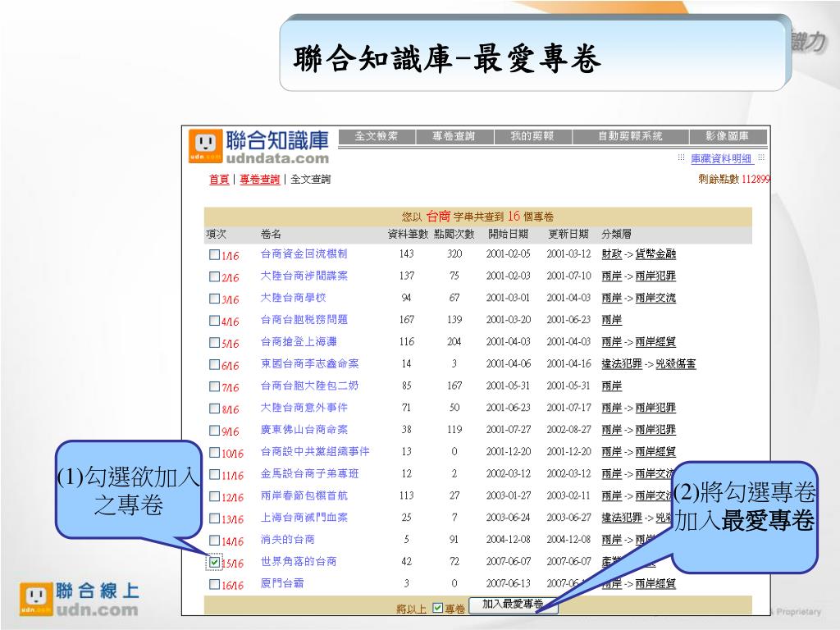Screen dimensions: 840x630
Task: Open the 台商設中共黨組織事件 volume
Action: coord(315,452)
